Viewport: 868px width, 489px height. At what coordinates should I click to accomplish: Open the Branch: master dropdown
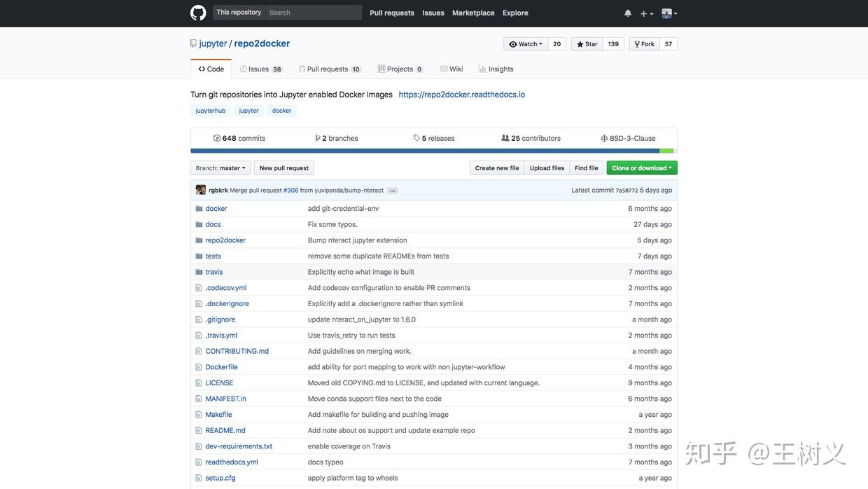pos(220,168)
